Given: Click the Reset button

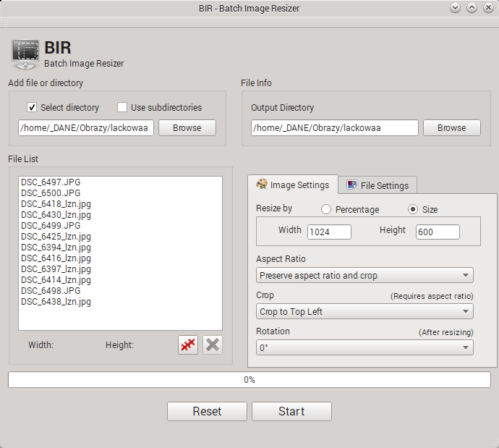Looking at the screenshot, I should (207, 411).
